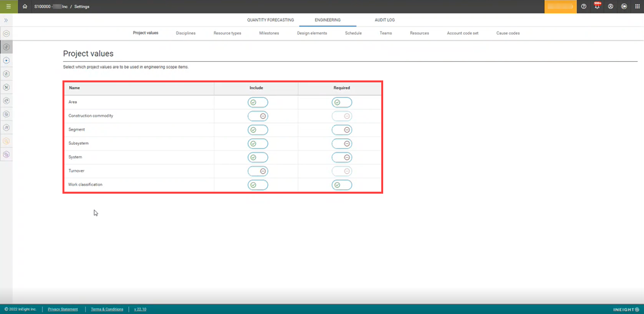Open notifications bell with 999+ badge
The image size is (644, 314).
[x=597, y=6]
